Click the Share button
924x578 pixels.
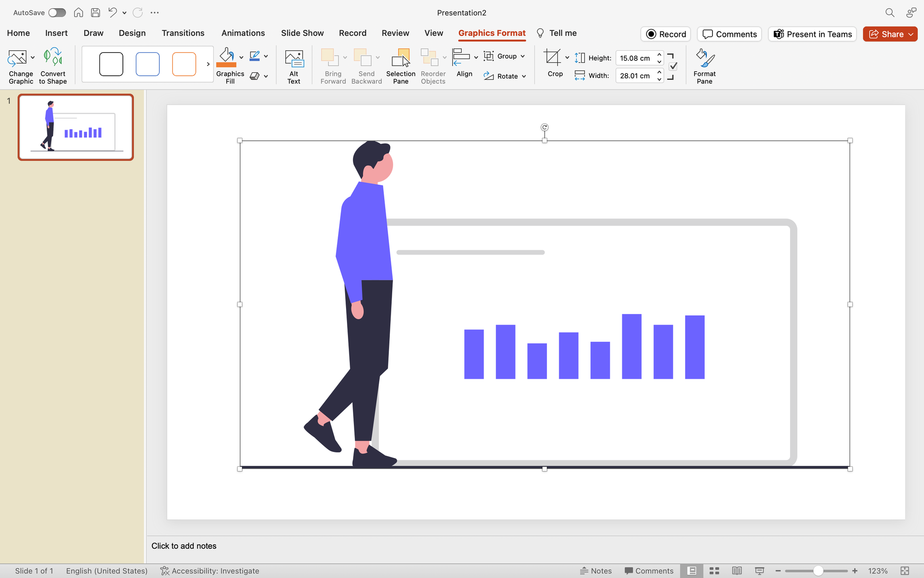tap(889, 34)
